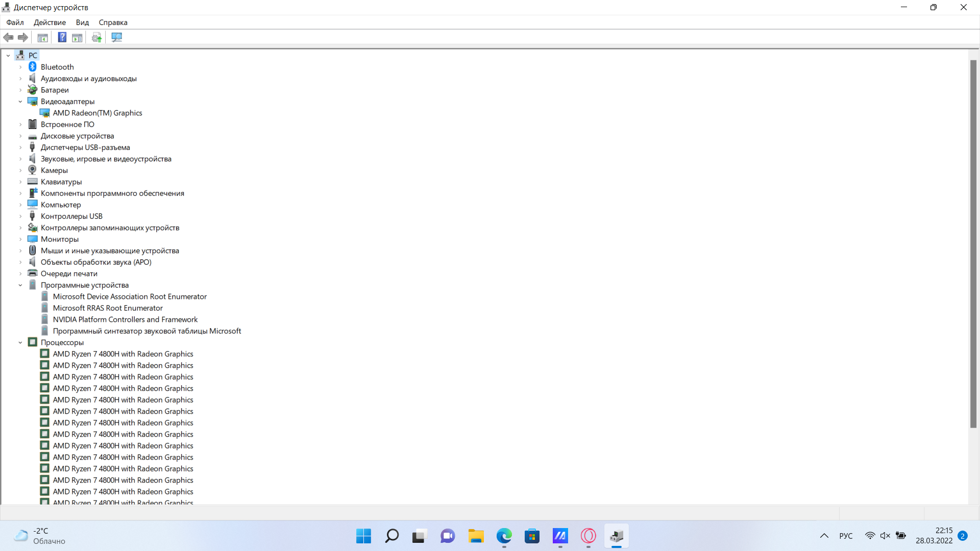
Task: Click the back navigation arrow icon
Action: [x=9, y=37]
